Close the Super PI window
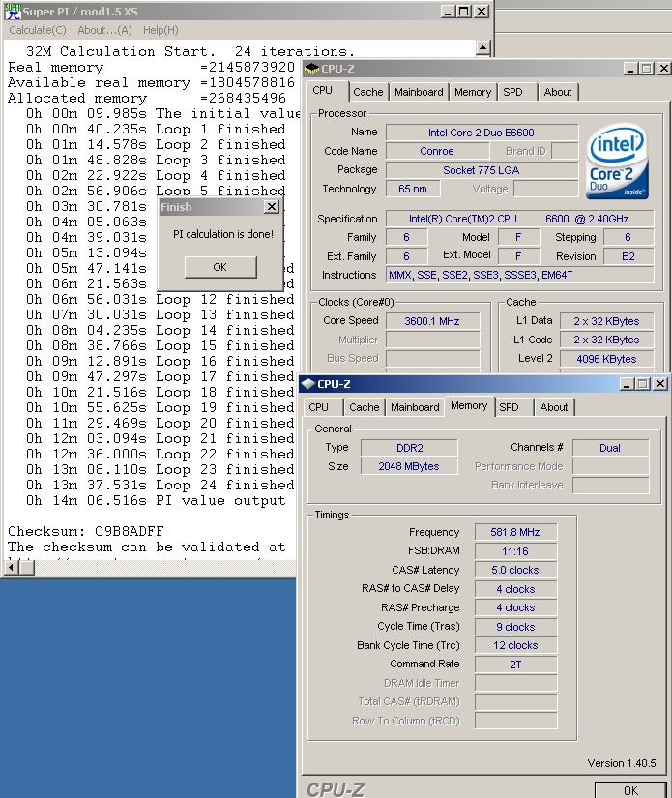 (482, 12)
